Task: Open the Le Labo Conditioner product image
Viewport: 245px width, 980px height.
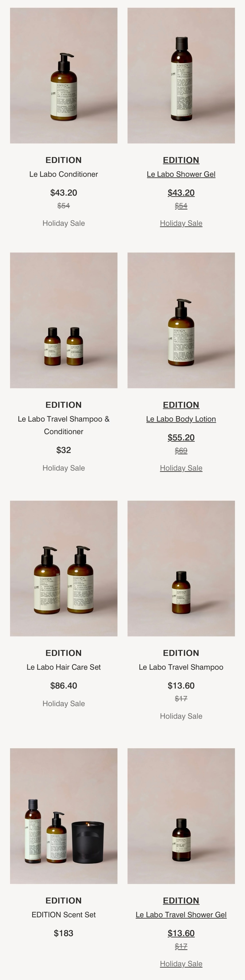Action: 63,75
